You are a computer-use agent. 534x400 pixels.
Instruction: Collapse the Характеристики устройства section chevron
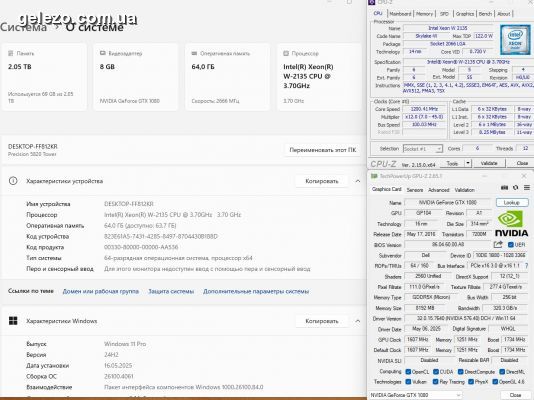pos(358,181)
